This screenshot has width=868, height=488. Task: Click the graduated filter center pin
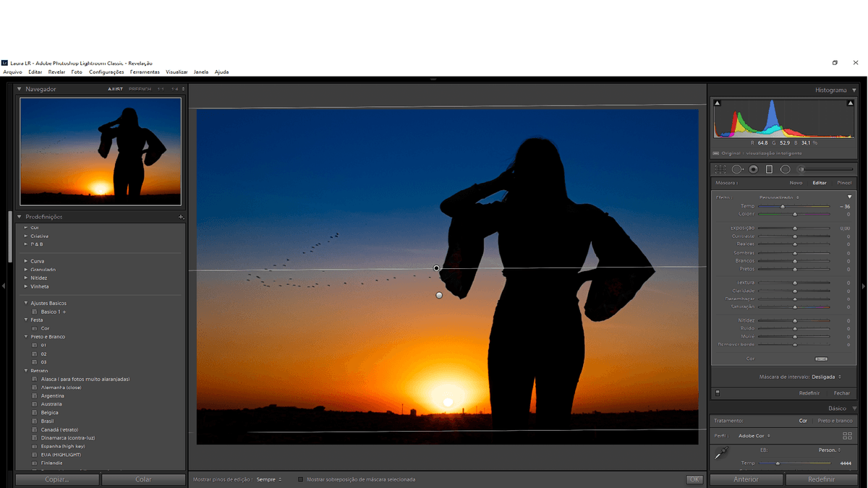436,268
